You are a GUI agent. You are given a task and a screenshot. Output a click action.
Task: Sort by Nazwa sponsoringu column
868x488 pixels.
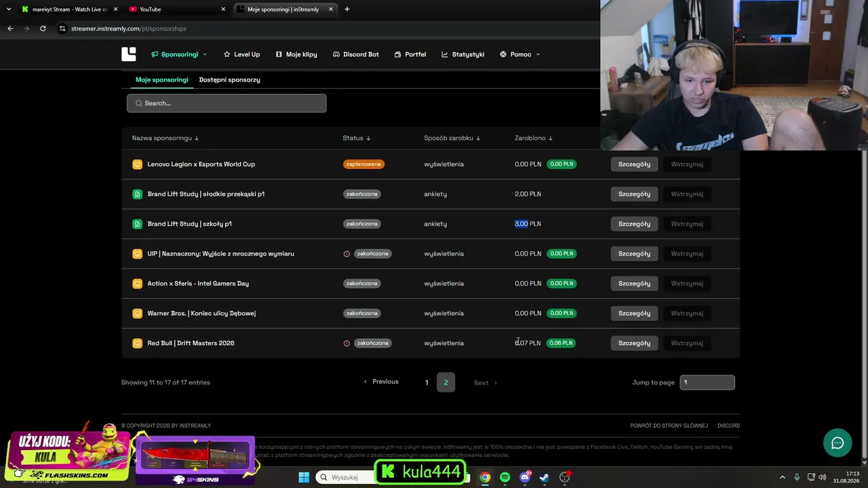tap(165, 138)
